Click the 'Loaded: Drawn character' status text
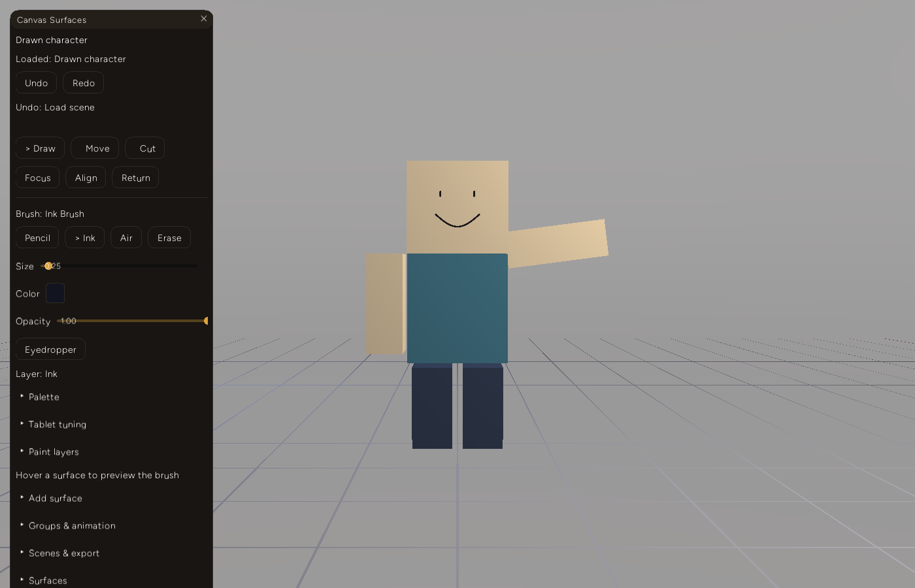Image resolution: width=915 pixels, height=588 pixels. point(71,59)
